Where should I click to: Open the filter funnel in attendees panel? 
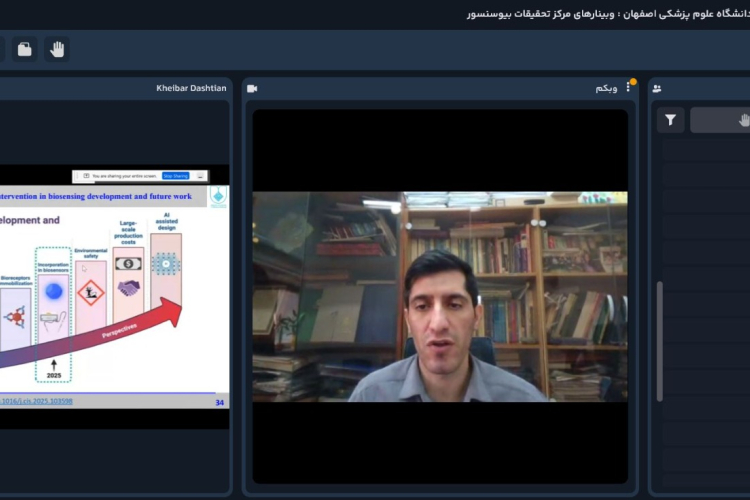[x=670, y=120]
